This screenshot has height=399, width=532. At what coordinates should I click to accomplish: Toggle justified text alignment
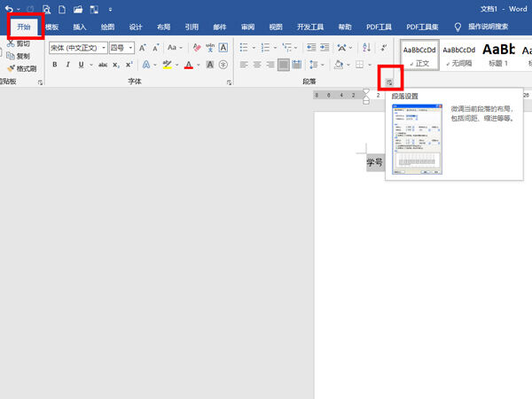tap(284, 65)
